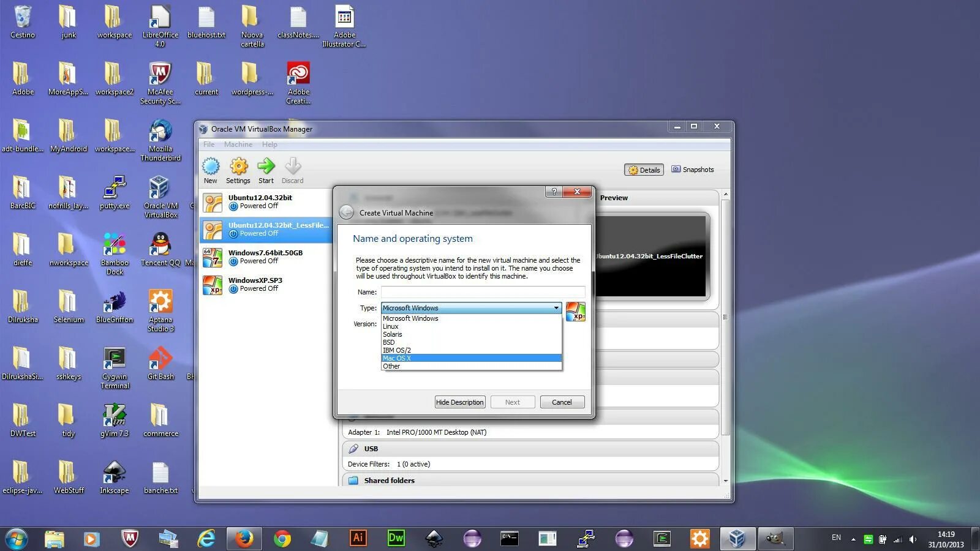Image resolution: width=980 pixels, height=551 pixels.
Task: Click the Details button in VirtualBox Manager
Action: pos(644,170)
